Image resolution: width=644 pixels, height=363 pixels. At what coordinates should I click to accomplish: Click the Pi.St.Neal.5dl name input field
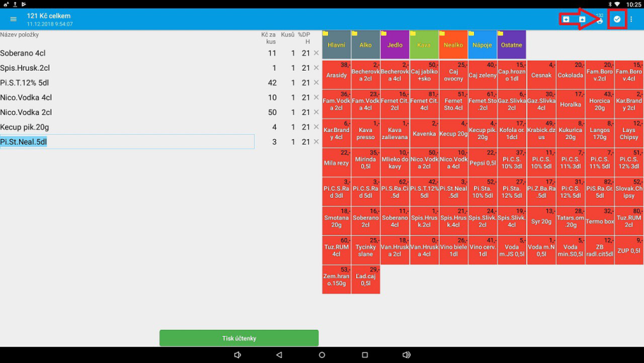[127, 142]
